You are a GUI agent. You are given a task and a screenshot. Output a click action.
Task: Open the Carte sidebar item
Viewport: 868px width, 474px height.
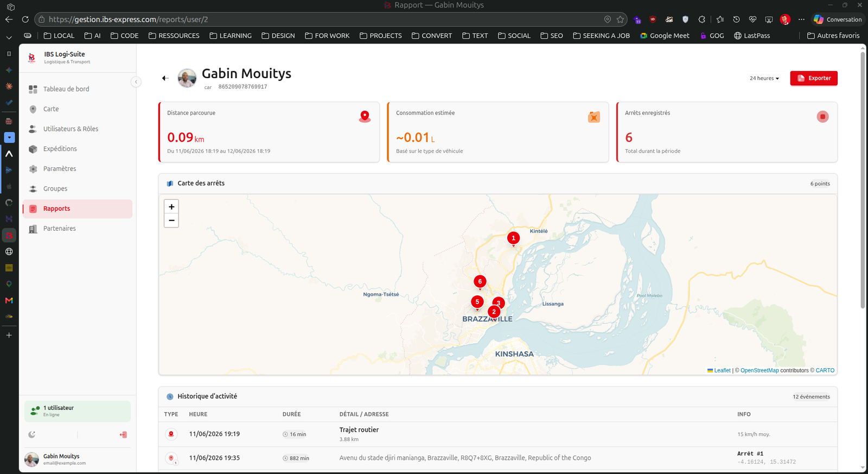point(78,109)
